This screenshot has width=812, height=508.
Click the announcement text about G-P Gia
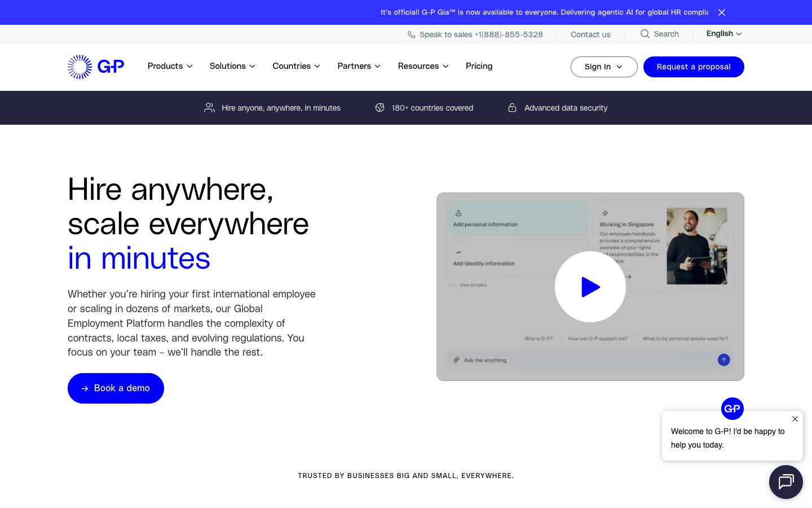[544, 12]
